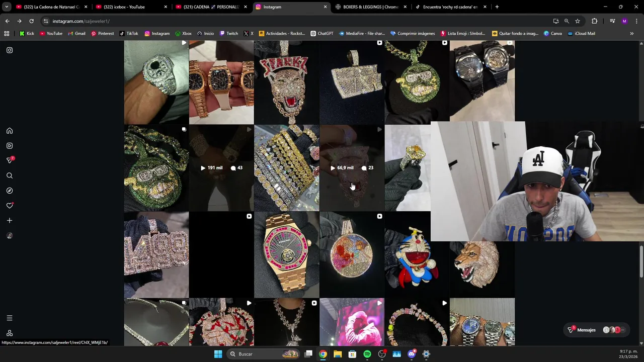Open Reels icon in sidebar
Screen dimensions: 644x362
[10, 146]
